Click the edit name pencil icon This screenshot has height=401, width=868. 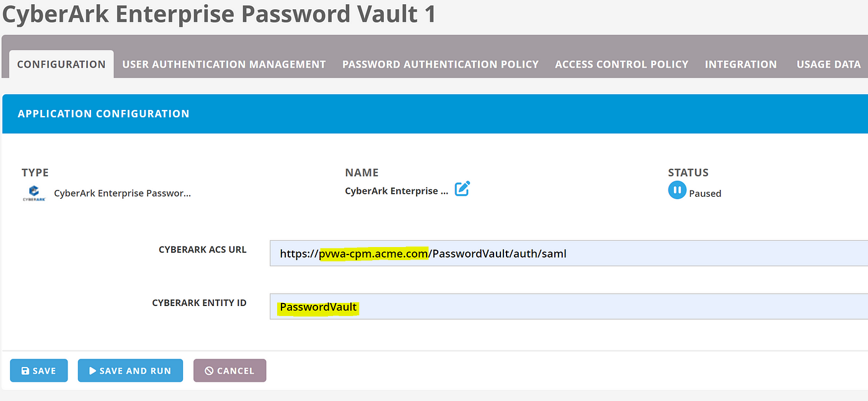coord(463,189)
